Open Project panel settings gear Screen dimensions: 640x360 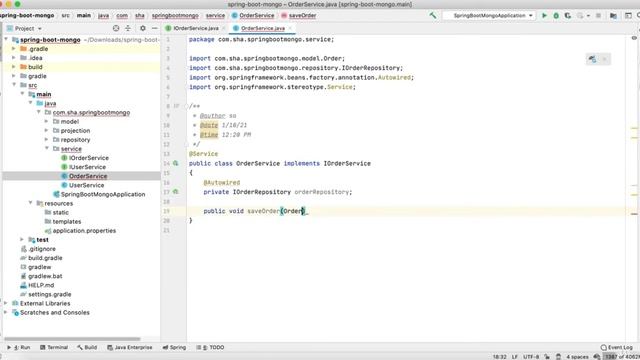tap(142, 28)
